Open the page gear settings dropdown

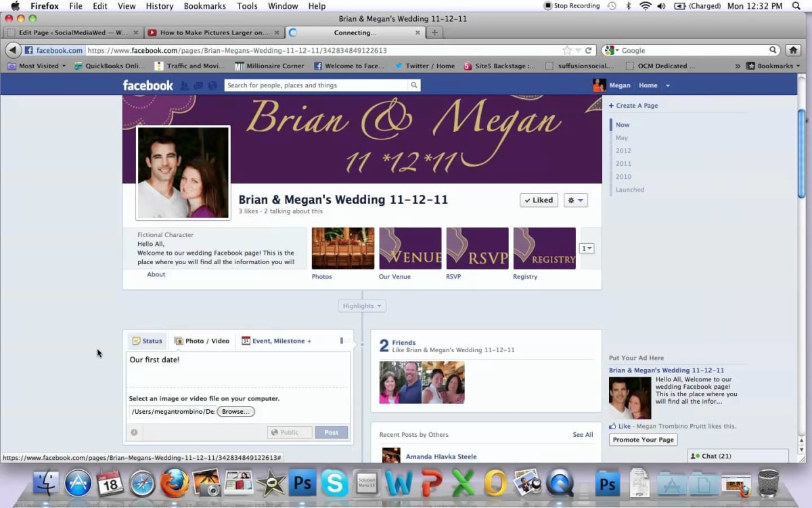click(x=575, y=200)
